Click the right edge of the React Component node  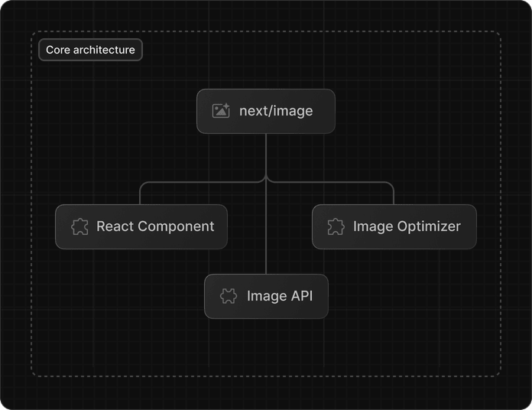tap(226, 226)
